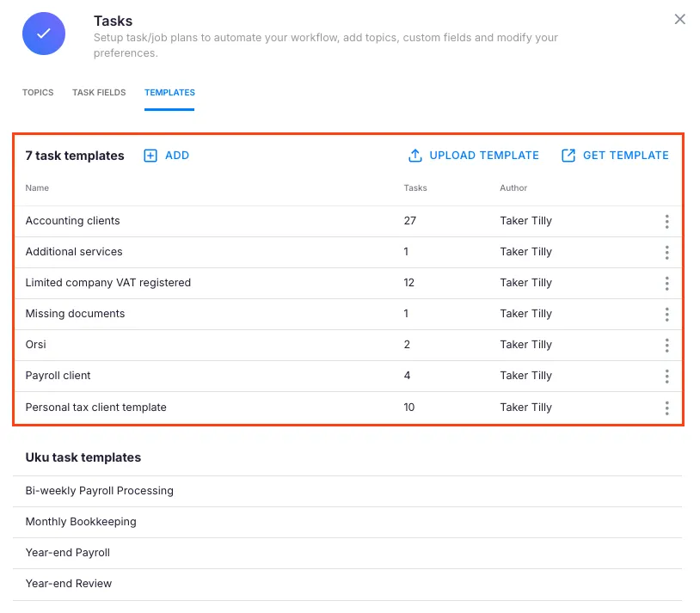Screen dimensions: 700x613
Task: Switch to the Task Fields tab
Action: 99,93
